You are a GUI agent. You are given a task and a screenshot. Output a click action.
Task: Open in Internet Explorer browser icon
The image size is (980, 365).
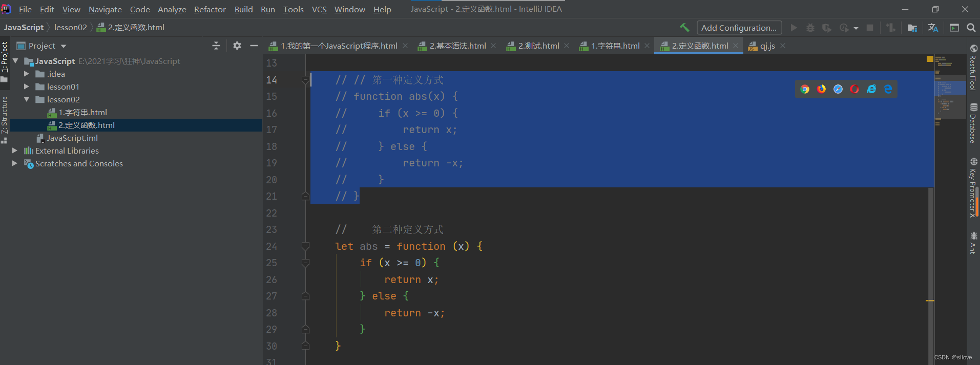coord(871,89)
